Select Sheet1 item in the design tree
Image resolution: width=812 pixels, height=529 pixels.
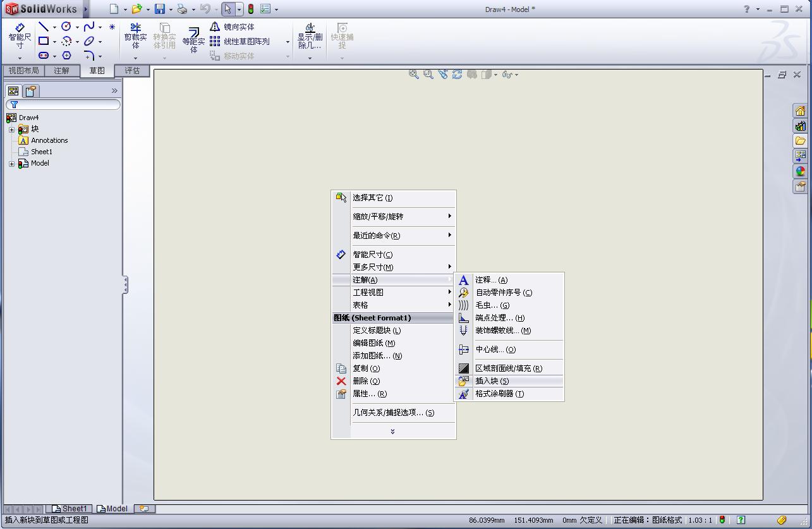[42, 152]
